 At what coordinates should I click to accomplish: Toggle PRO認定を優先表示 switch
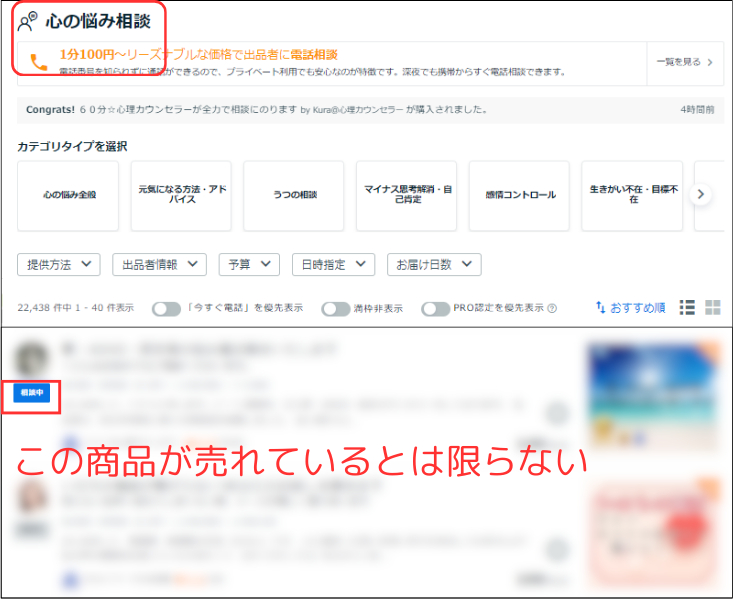[x=435, y=309]
